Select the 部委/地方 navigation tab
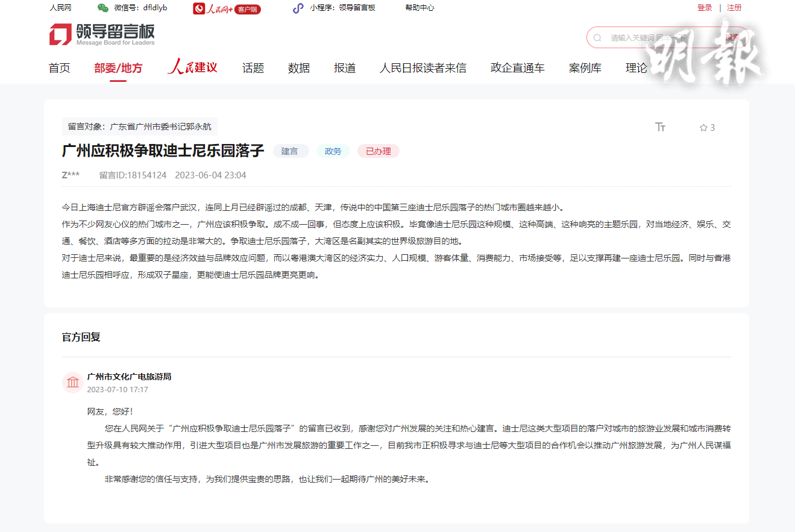Image resolution: width=795 pixels, height=532 pixels. click(118, 68)
